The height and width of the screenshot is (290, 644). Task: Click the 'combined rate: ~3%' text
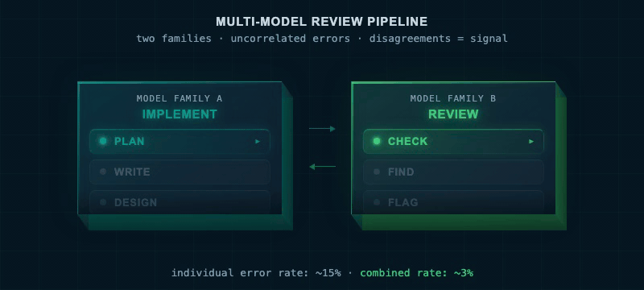[x=417, y=273]
